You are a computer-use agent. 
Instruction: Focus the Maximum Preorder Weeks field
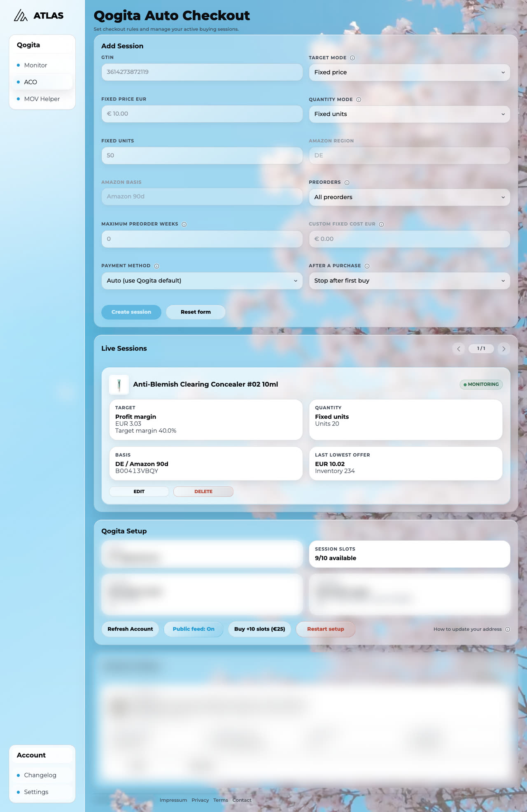tap(202, 239)
